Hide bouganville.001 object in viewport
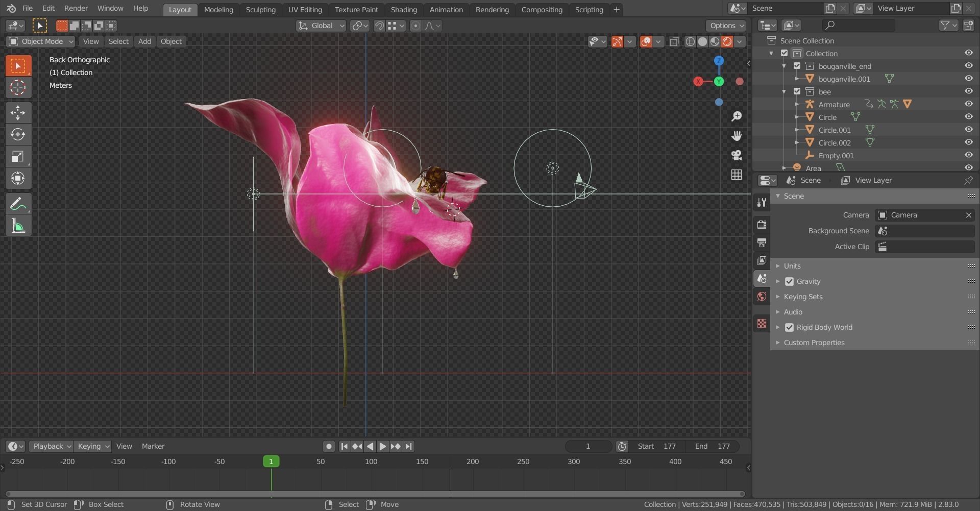Image resolution: width=980 pixels, height=511 pixels. pos(968,79)
